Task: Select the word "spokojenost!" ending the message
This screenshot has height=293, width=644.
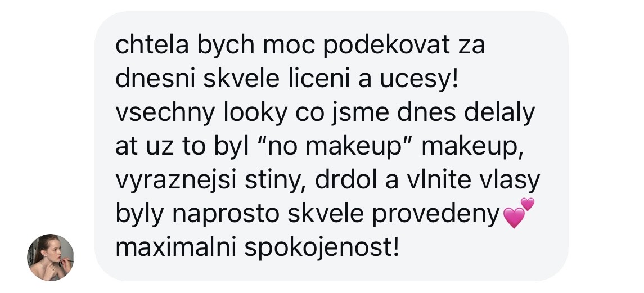Action: (322, 249)
